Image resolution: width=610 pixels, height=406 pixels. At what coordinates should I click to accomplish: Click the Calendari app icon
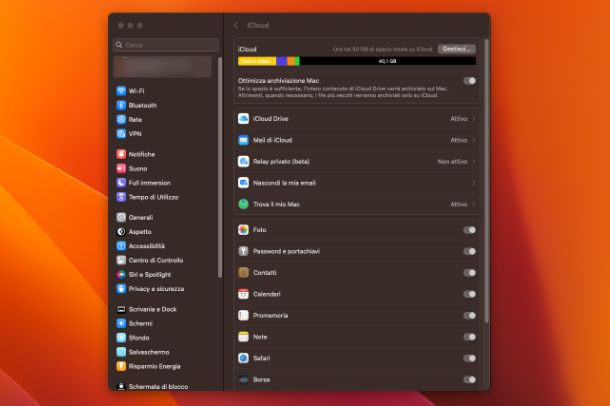click(x=244, y=294)
